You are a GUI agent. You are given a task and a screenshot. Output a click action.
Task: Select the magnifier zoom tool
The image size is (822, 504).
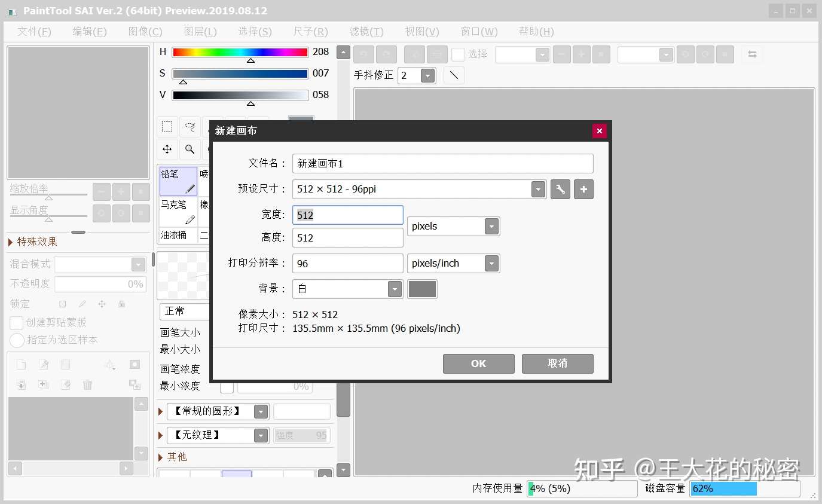pos(190,149)
